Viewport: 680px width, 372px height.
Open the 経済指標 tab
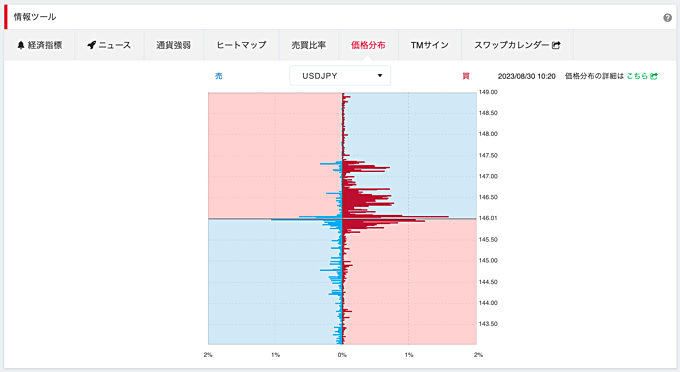pos(39,45)
